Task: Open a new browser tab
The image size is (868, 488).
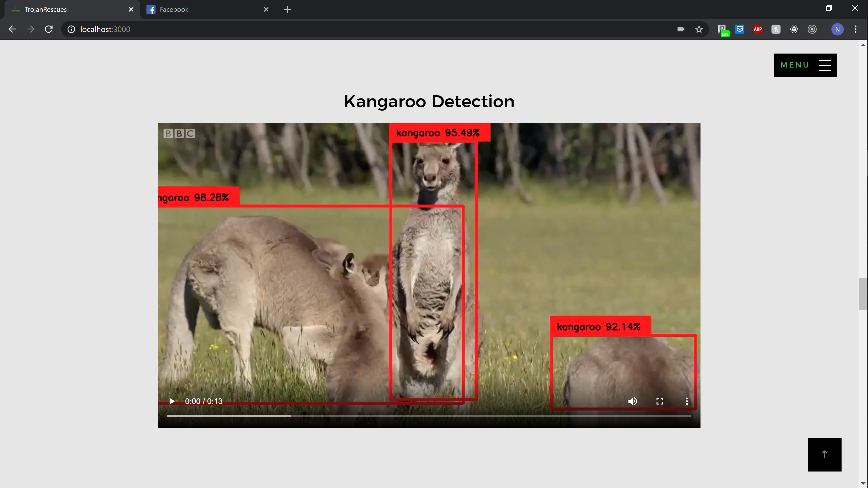Action: click(288, 9)
